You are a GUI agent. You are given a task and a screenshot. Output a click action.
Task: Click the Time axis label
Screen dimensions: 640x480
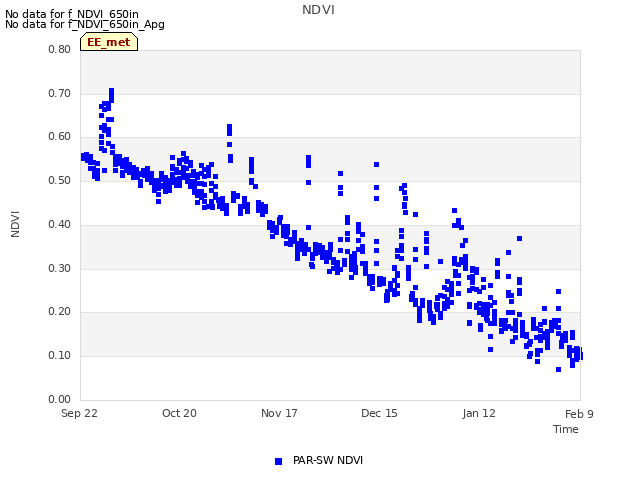[x=566, y=429]
